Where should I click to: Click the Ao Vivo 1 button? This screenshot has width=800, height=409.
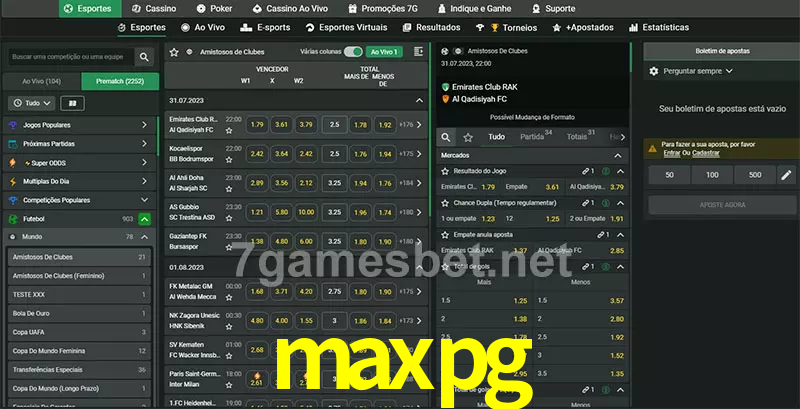tap(384, 51)
